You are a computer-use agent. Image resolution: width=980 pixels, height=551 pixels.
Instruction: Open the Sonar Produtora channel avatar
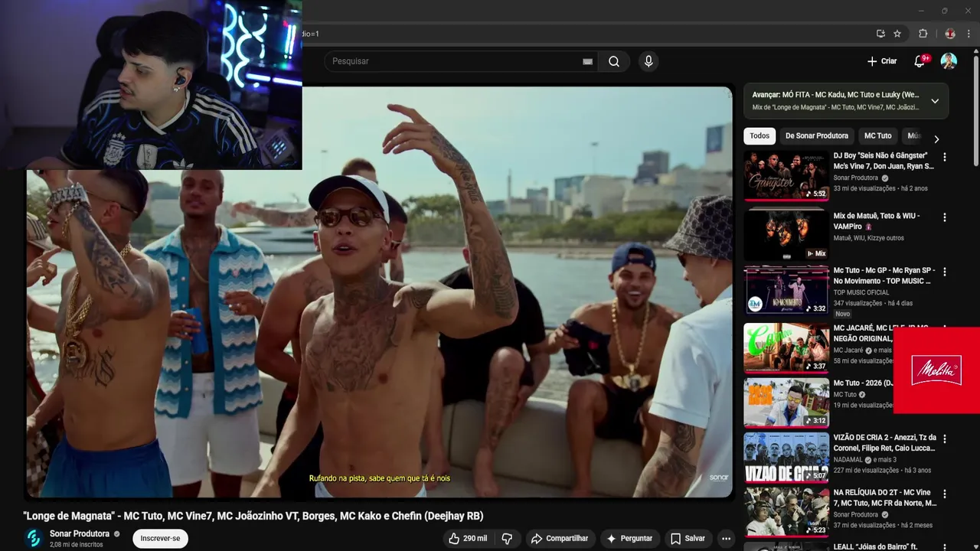[33, 538]
